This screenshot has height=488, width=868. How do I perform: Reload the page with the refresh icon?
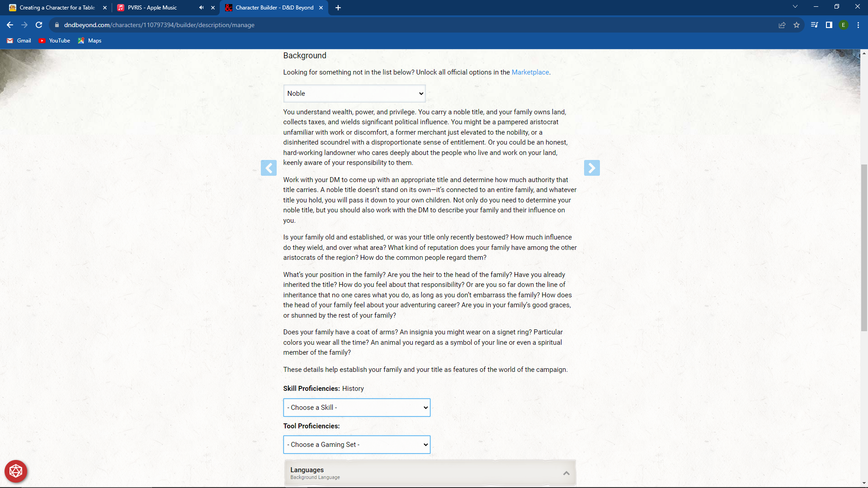pyautogui.click(x=38, y=25)
